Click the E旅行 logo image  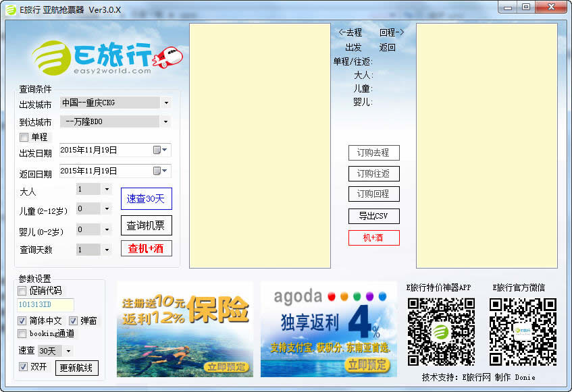[x=107, y=58]
